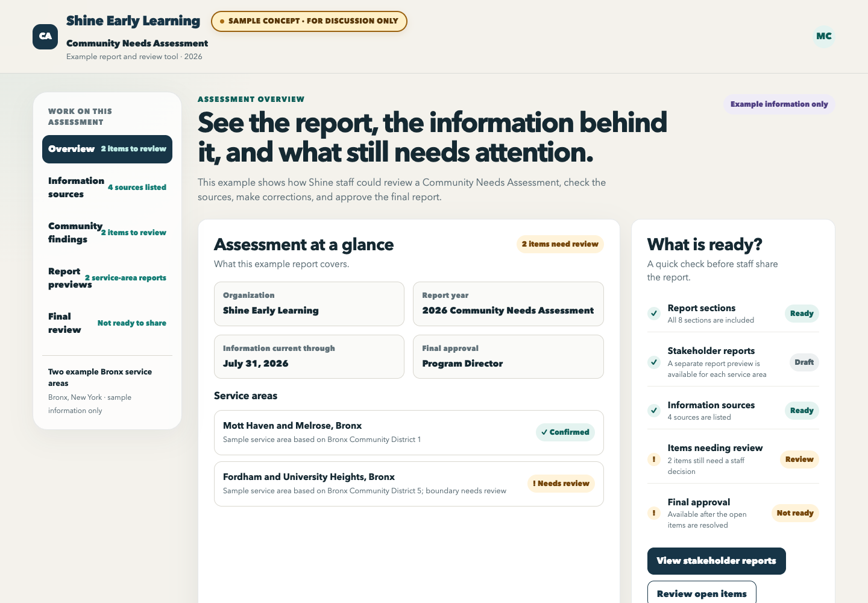Image resolution: width=868 pixels, height=603 pixels.
Task: Click 'Assessment at a glance' heading
Action: click(304, 245)
